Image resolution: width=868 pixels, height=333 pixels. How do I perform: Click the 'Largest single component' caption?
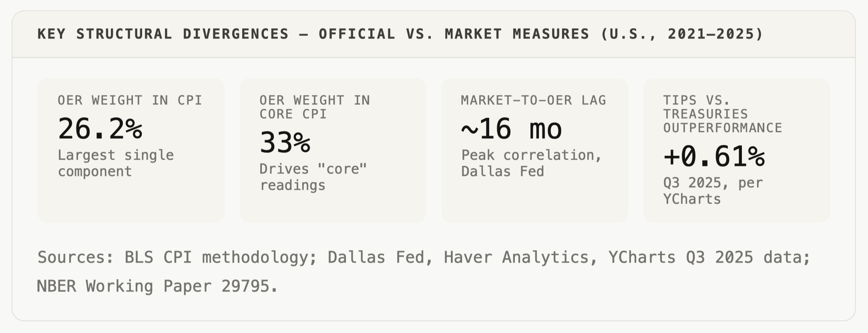(116, 163)
